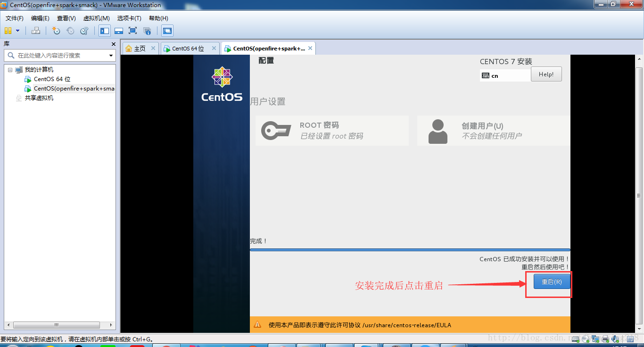Open the 帮助(H) menu
644x347 pixels.
coord(158,18)
